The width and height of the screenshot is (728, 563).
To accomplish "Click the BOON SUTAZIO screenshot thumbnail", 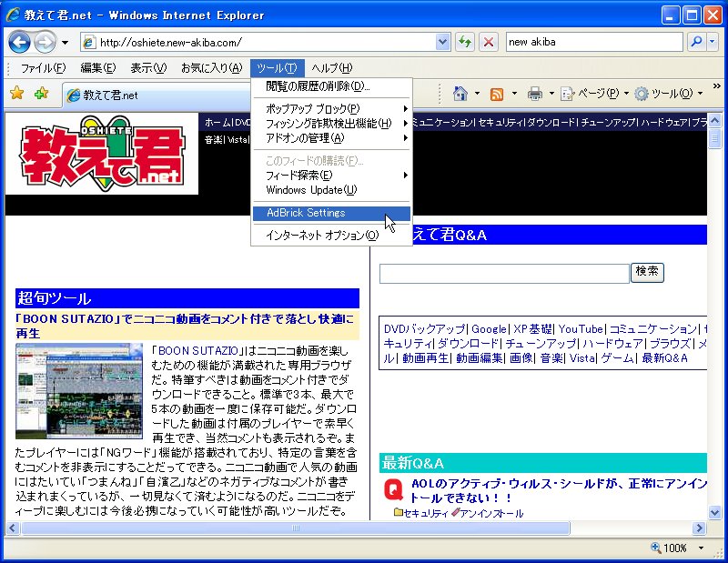I will point(79,391).
